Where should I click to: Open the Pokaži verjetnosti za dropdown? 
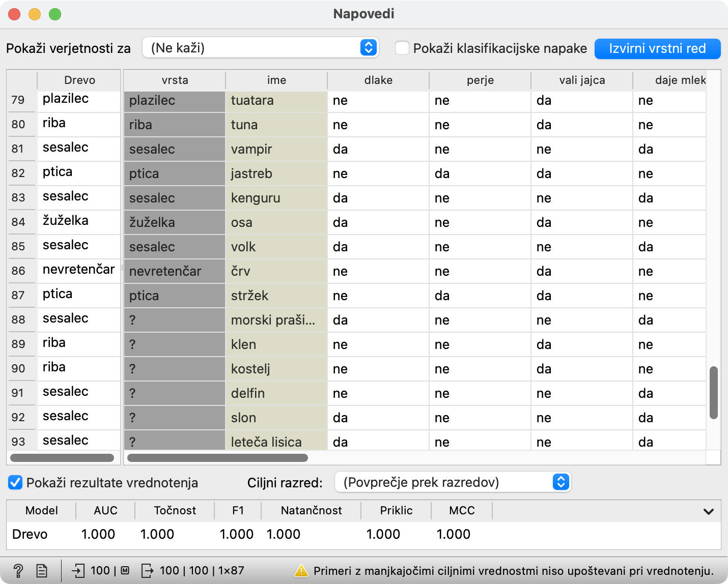pyautogui.click(x=260, y=48)
